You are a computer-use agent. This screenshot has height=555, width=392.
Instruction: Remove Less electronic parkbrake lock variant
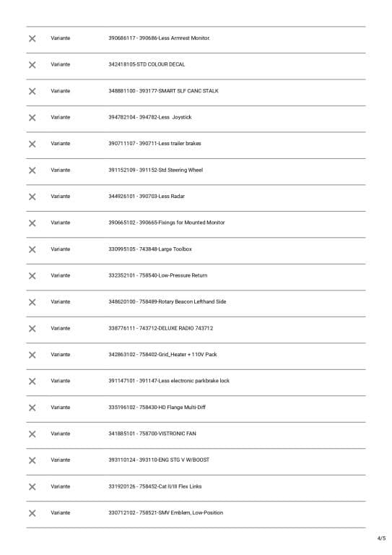point(32,382)
